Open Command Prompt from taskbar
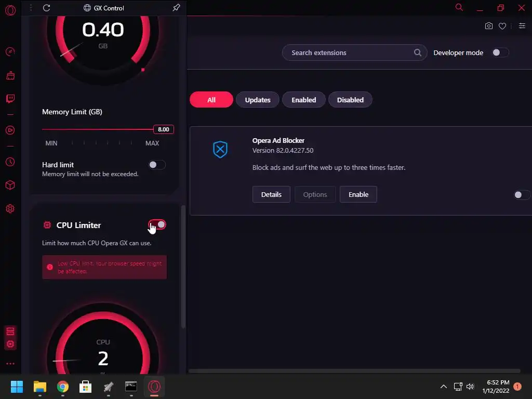532x399 pixels. pos(131,387)
